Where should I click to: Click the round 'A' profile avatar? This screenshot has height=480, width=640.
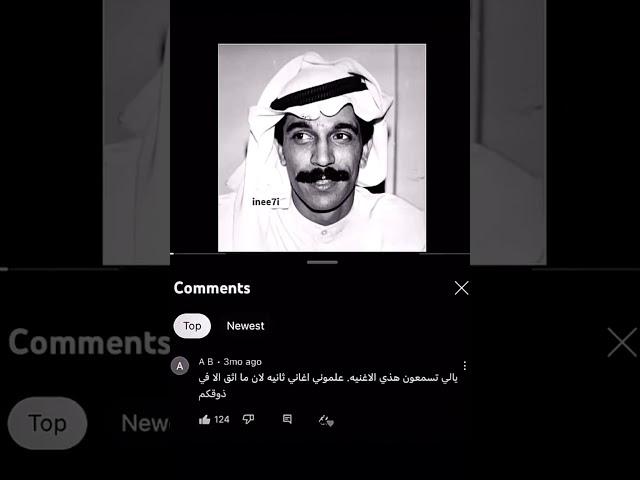[x=180, y=366]
